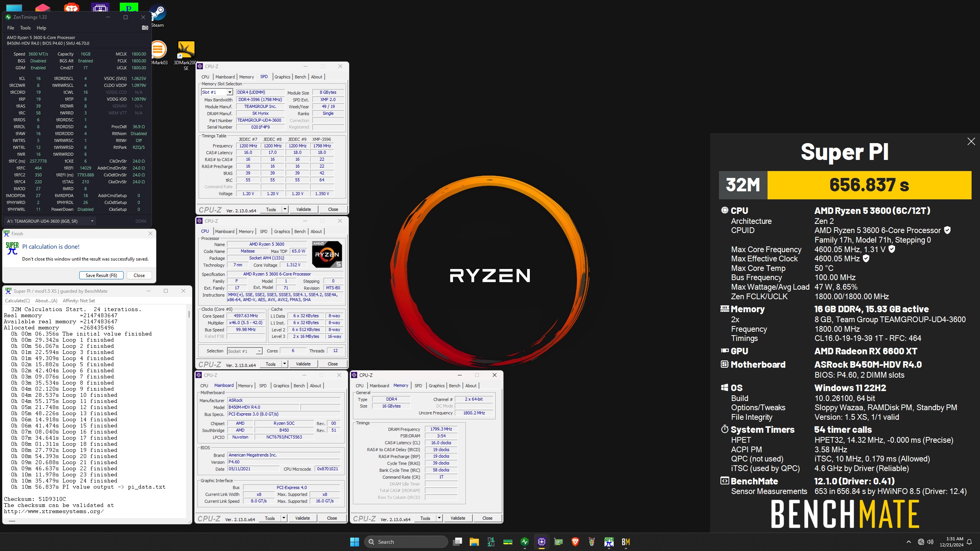Click the CPU-Z purple chip taskbar icon
The height and width of the screenshot is (551, 980).
pyautogui.click(x=542, y=542)
